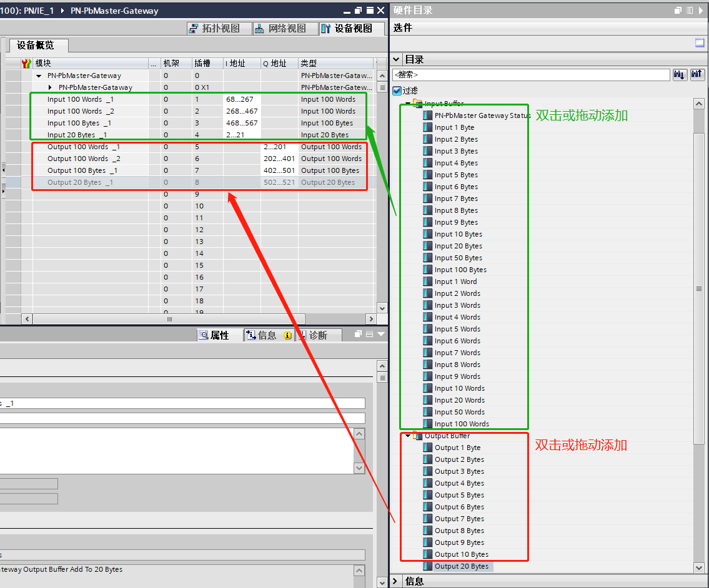Viewport: 709px width, 588px height.
Task: Select the Input 5 Words module icon
Action: click(x=428, y=329)
